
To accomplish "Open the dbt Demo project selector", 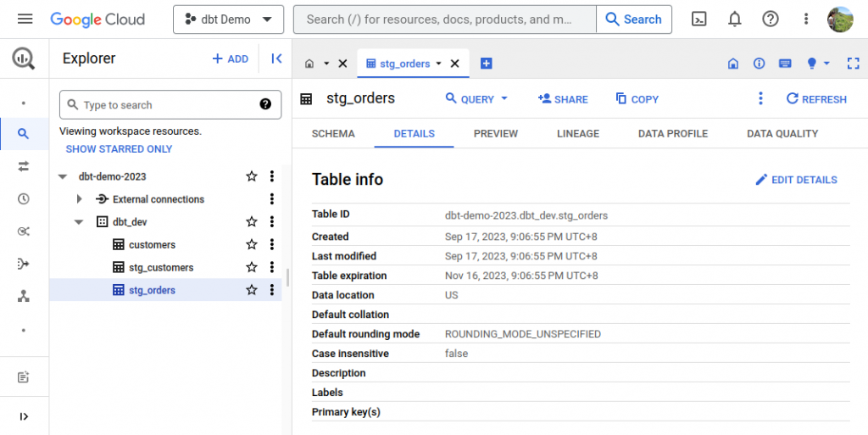I will click(x=228, y=20).
